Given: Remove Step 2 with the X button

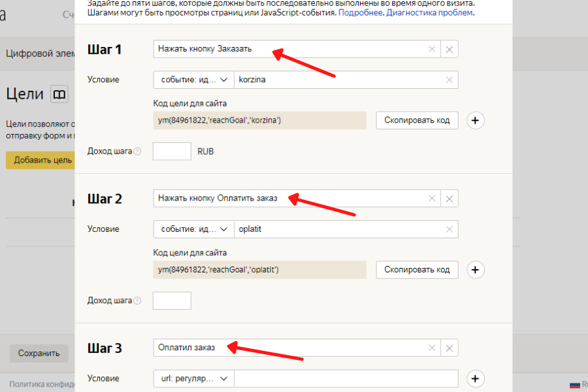Looking at the screenshot, I should (x=449, y=199).
